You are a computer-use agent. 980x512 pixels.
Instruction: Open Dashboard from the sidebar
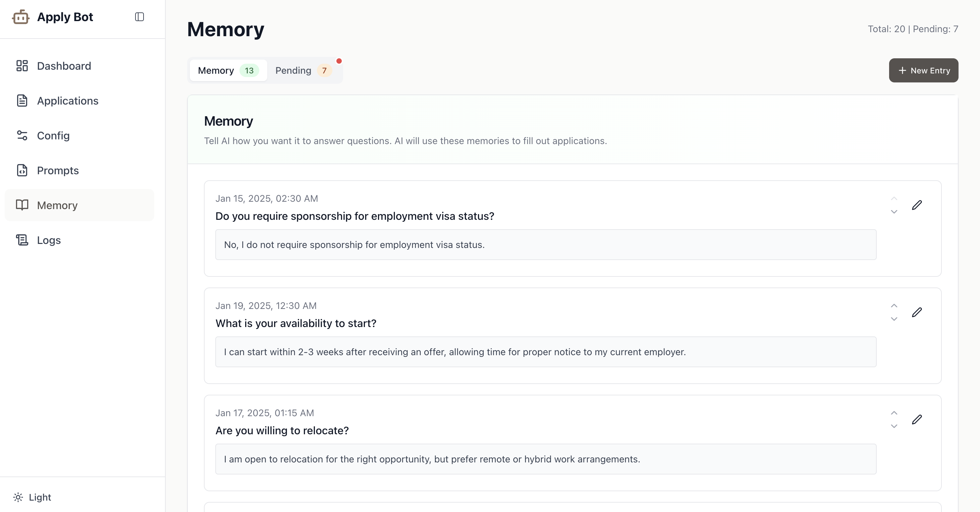64,66
